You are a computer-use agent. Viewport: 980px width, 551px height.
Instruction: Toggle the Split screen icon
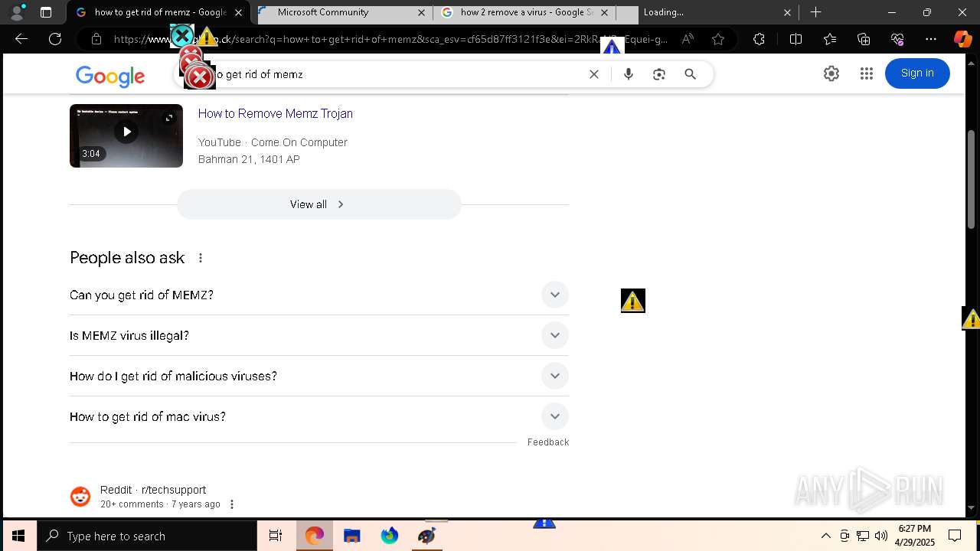tap(795, 39)
